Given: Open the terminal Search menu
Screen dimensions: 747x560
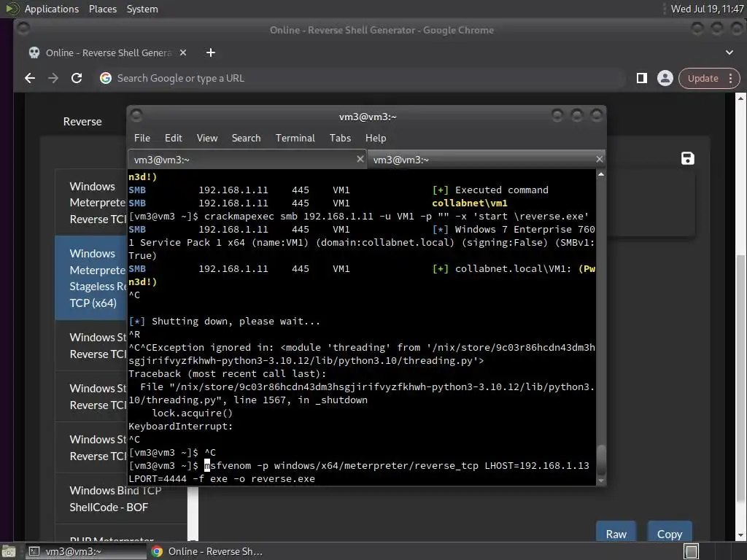Looking at the screenshot, I should tap(246, 138).
